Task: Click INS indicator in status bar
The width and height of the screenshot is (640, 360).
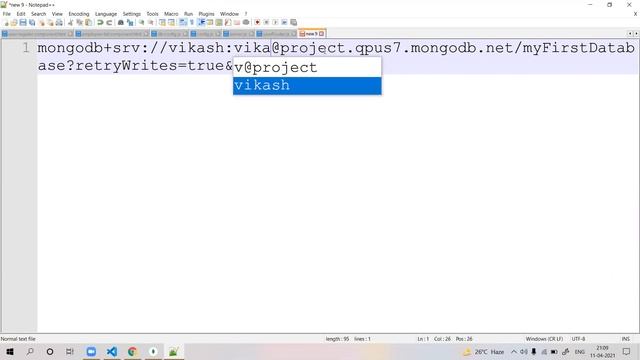Action: pyautogui.click(x=625, y=339)
